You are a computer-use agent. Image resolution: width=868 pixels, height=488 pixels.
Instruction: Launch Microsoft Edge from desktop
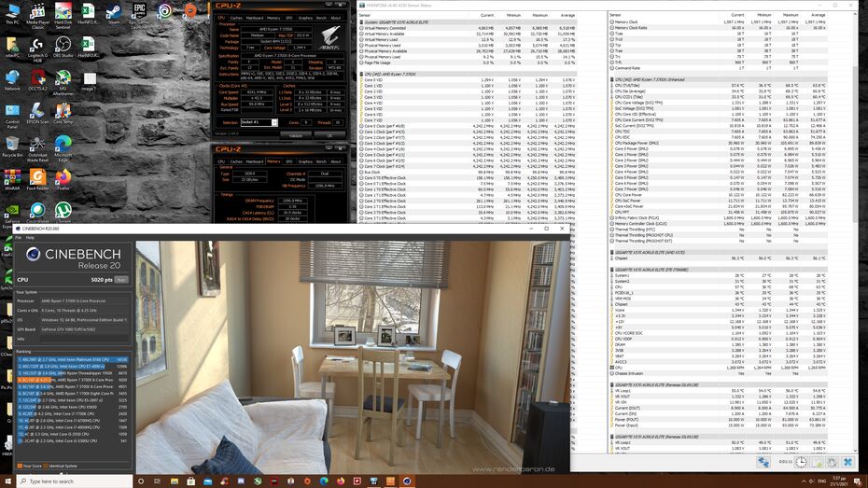pos(63,149)
